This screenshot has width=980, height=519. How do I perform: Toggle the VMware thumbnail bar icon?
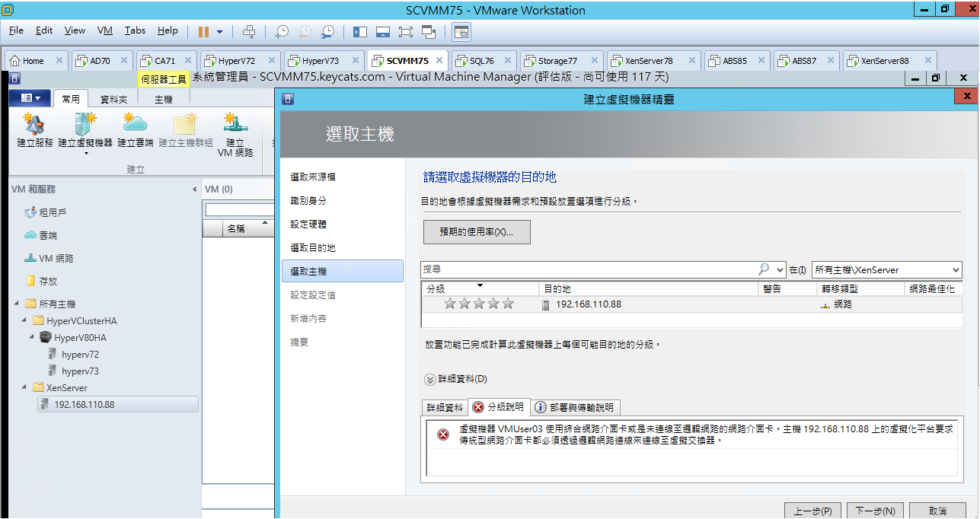(x=383, y=31)
